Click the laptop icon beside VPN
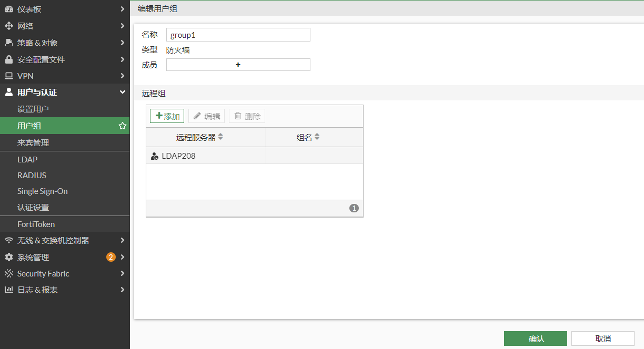 (x=9, y=76)
